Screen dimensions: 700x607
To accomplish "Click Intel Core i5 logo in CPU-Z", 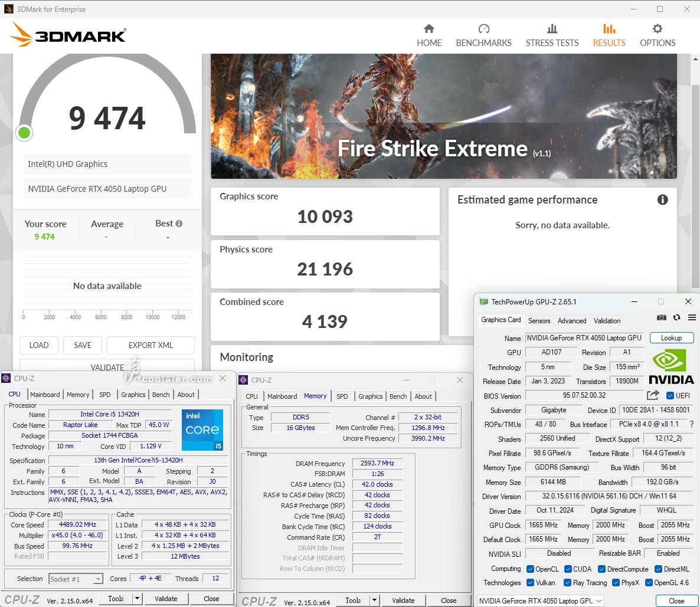I will click(x=202, y=430).
